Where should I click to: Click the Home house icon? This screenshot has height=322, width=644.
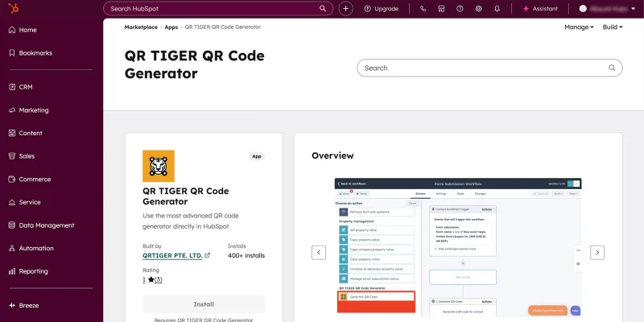(x=12, y=30)
